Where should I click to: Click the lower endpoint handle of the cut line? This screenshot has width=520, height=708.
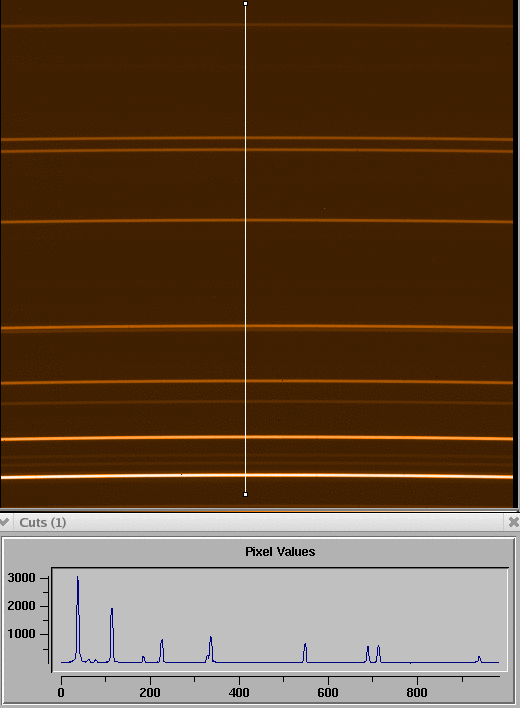246,494
